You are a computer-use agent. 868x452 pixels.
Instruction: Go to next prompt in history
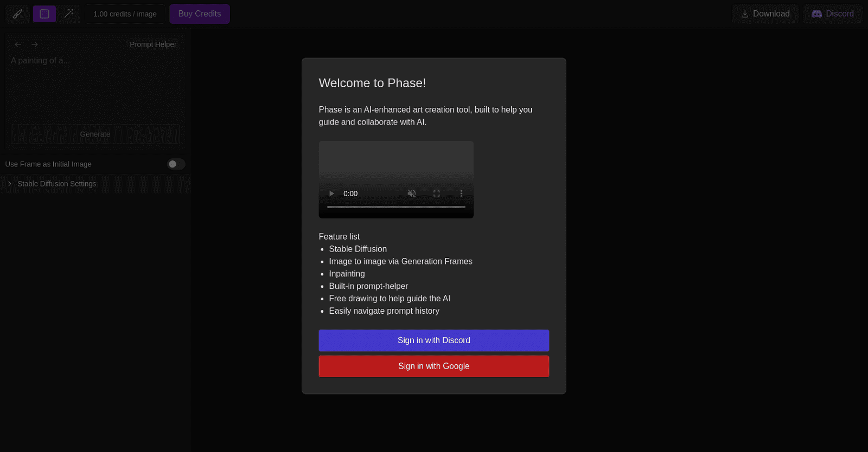(x=35, y=44)
